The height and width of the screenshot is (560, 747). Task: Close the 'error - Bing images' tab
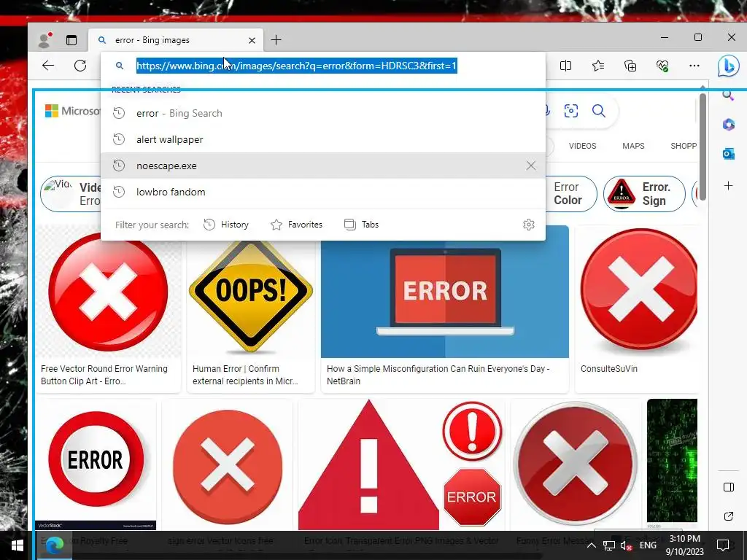tap(252, 41)
